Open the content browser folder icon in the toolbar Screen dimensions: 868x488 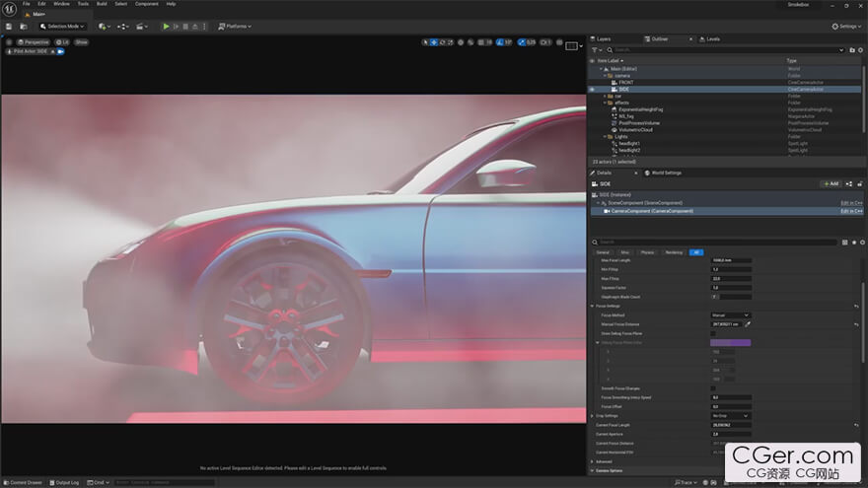24,26
